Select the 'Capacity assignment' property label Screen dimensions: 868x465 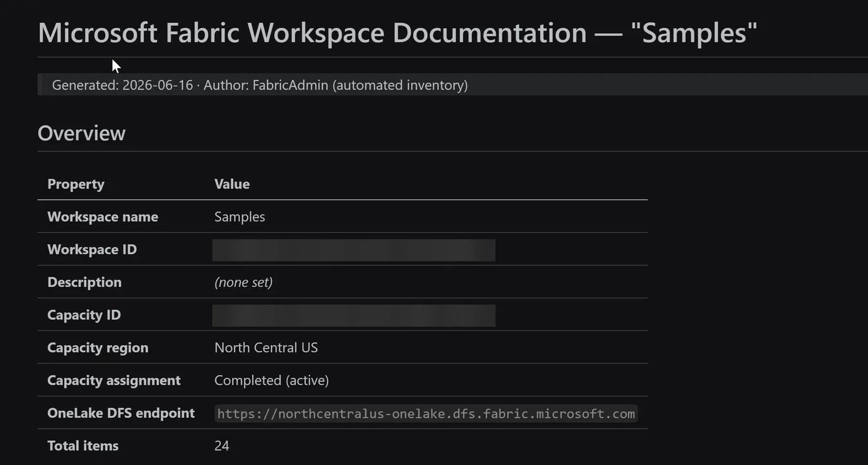pos(114,380)
